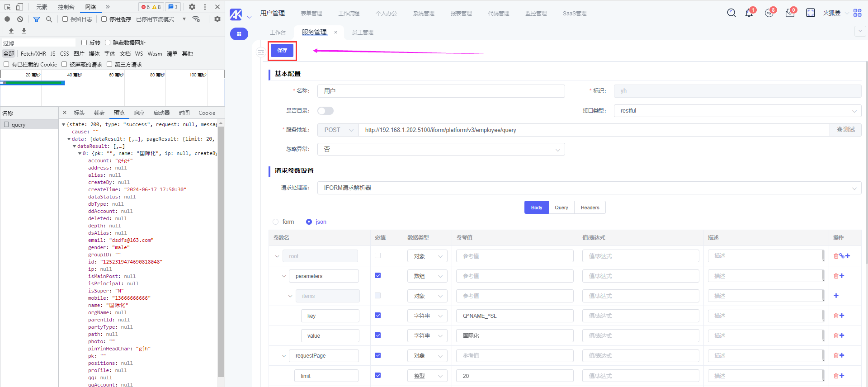The image size is (868, 387).
Task: Open the 接口类型 restful dropdown
Action: pyautogui.click(x=737, y=111)
